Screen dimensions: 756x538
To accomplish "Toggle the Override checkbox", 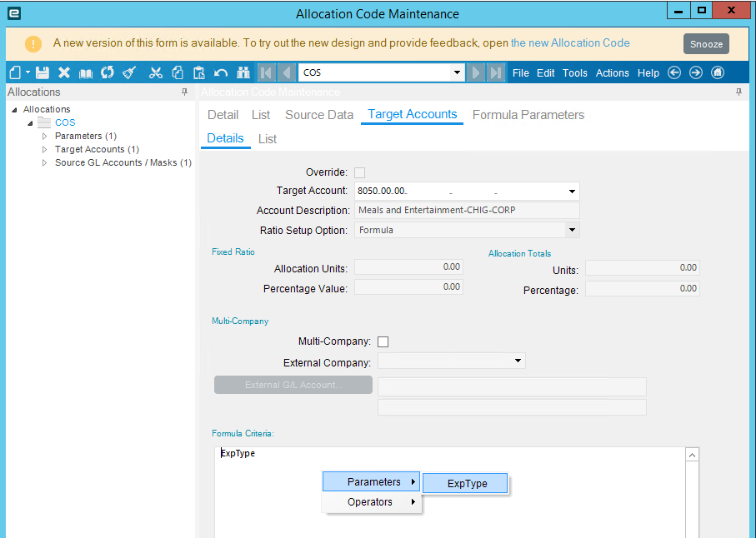I will click(x=360, y=172).
